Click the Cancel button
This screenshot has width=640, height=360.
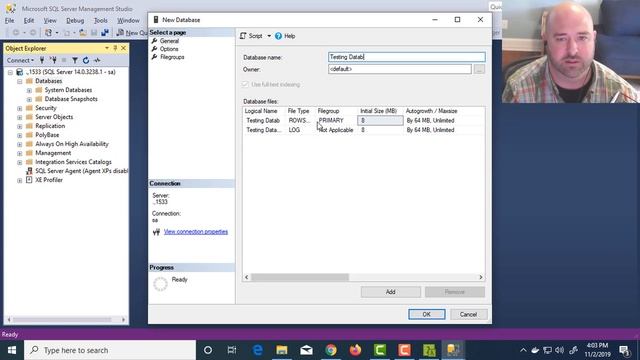468,314
